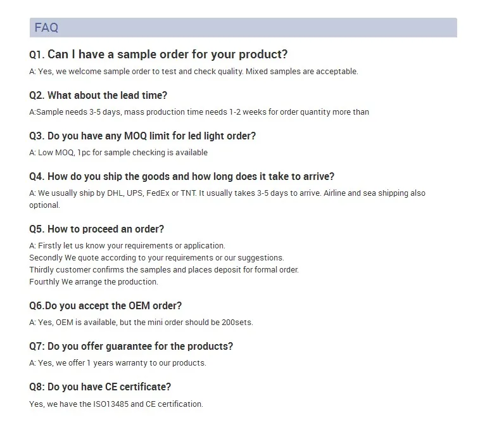Click the Low MOQ answer text

pos(118,153)
